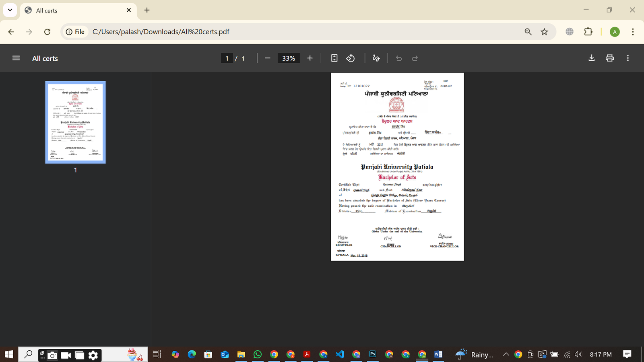Select page 1 thumbnail in sidebar

[x=75, y=122]
